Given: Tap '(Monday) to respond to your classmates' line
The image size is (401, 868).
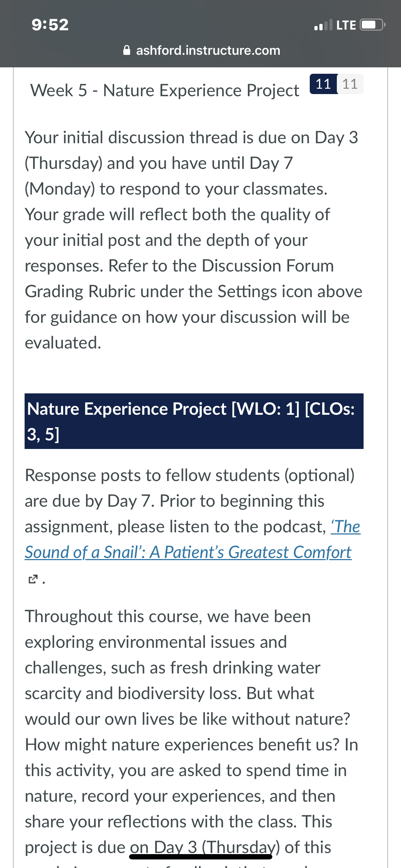Looking at the screenshot, I should click(176, 189).
